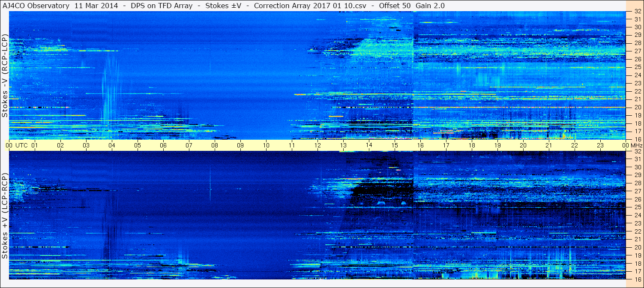
Task: Click the AJ4CO Observatory title text
Action: (x=36, y=6)
